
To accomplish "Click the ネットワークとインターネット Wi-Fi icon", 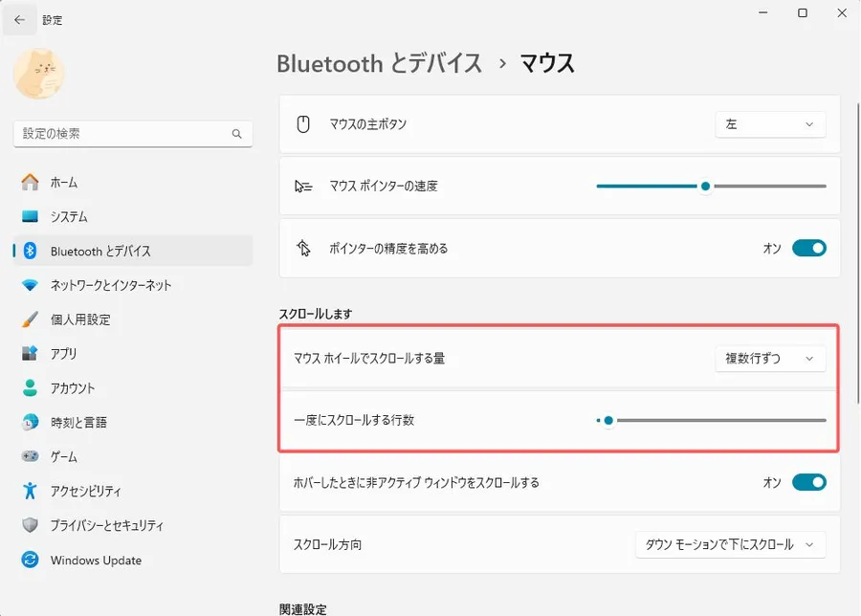I will coord(31,285).
